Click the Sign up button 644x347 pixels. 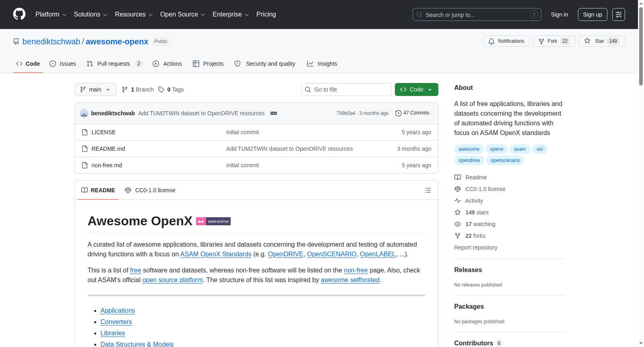pyautogui.click(x=592, y=15)
